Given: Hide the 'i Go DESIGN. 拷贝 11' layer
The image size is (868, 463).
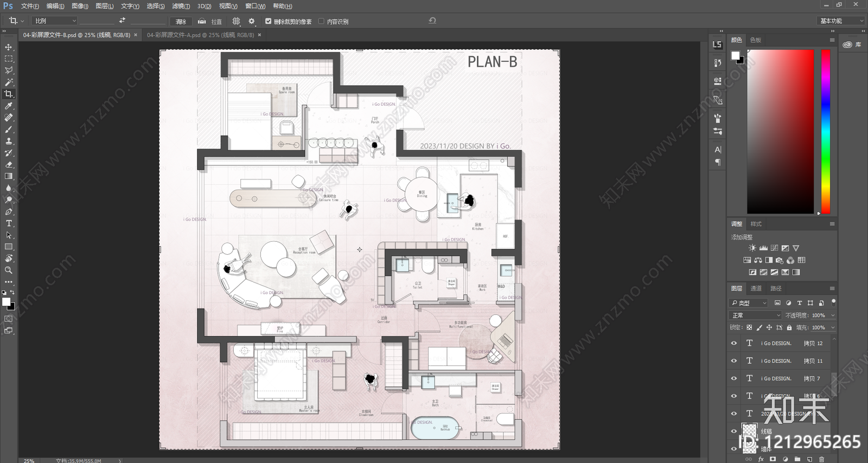Looking at the screenshot, I should click(734, 361).
